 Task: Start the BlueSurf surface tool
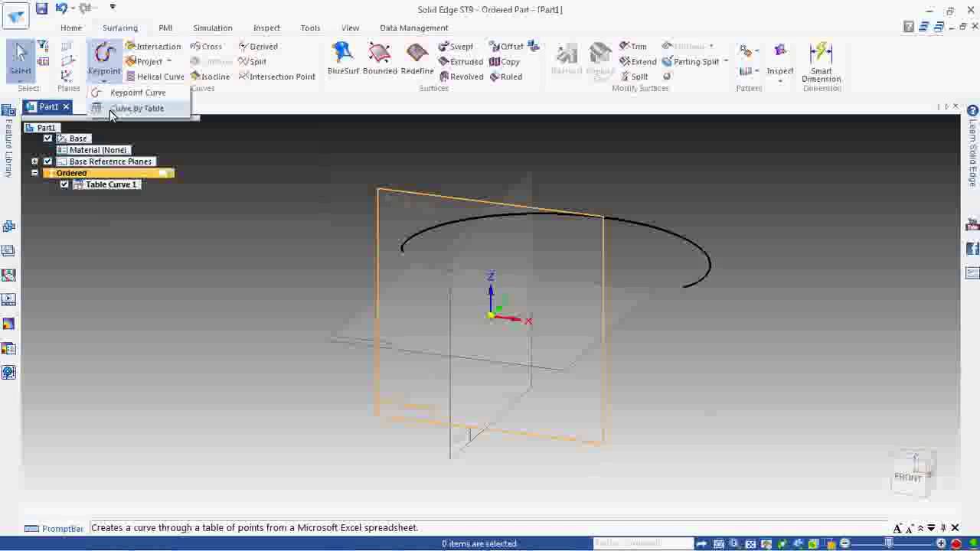click(343, 59)
